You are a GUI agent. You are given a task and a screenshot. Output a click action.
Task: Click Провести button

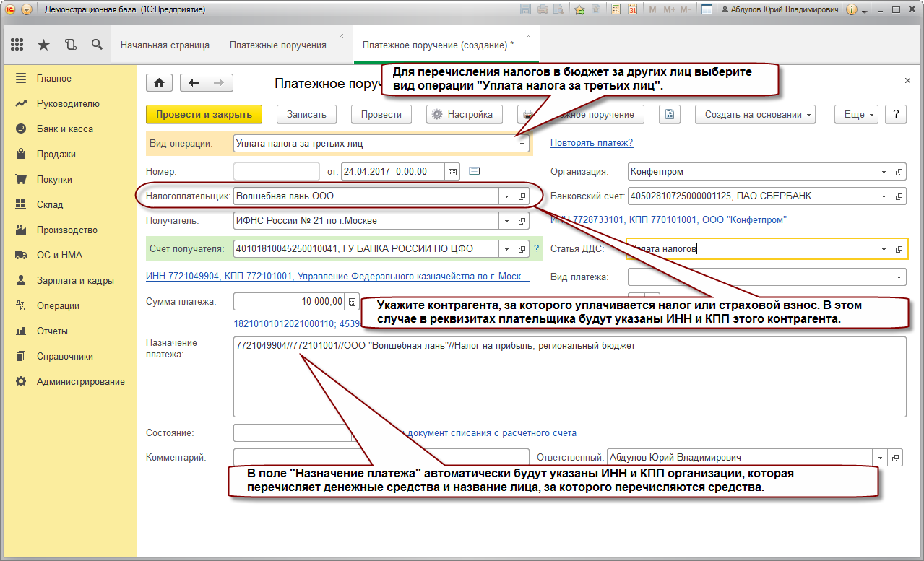pyautogui.click(x=381, y=114)
